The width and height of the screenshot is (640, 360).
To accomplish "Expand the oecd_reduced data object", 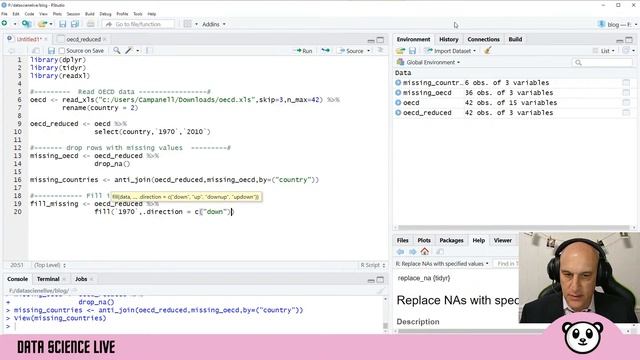I will click(x=398, y=113).
